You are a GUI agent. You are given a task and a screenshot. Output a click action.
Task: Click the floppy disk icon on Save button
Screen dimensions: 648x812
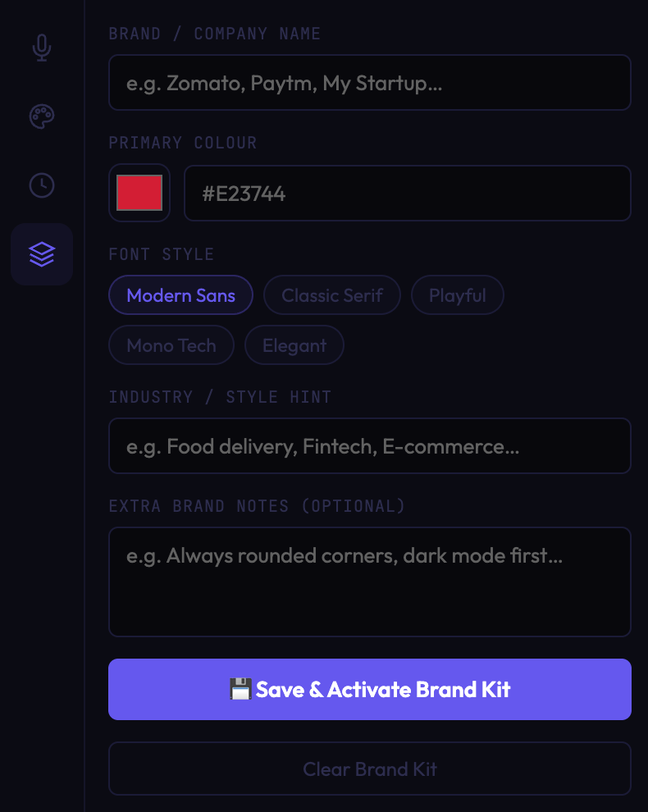tap(240, 690)
